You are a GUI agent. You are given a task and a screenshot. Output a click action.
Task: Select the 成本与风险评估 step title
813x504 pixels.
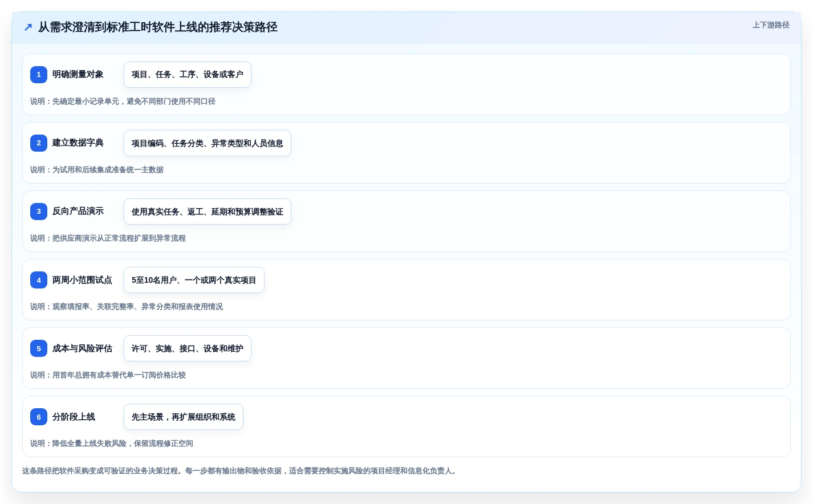click(82, 348)
